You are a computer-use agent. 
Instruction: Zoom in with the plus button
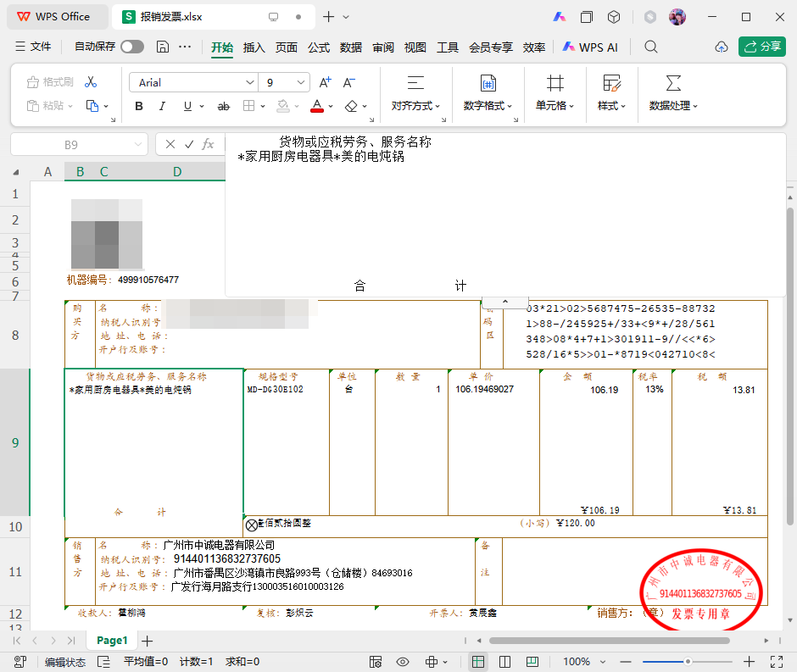(749, 661)
